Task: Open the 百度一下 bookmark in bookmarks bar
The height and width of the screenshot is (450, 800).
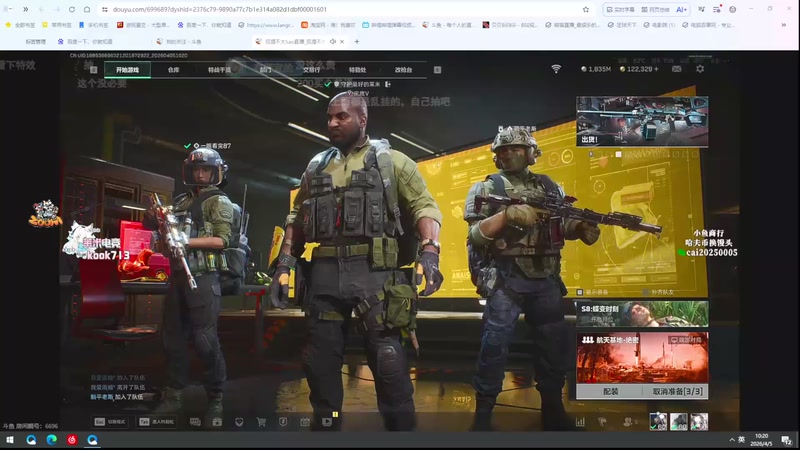Action: click(204, 24)
